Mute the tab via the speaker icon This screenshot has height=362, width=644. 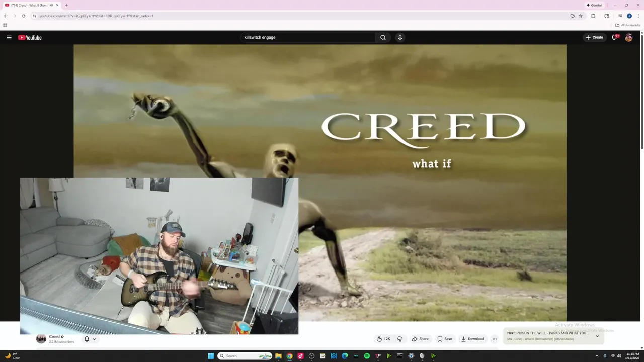pyautogui.click(x=51, y=5)
